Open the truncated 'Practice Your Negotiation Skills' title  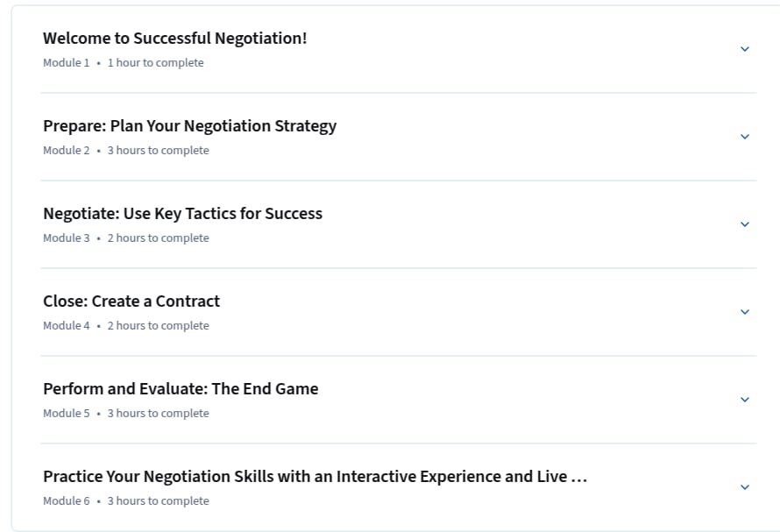pos(315,476)
